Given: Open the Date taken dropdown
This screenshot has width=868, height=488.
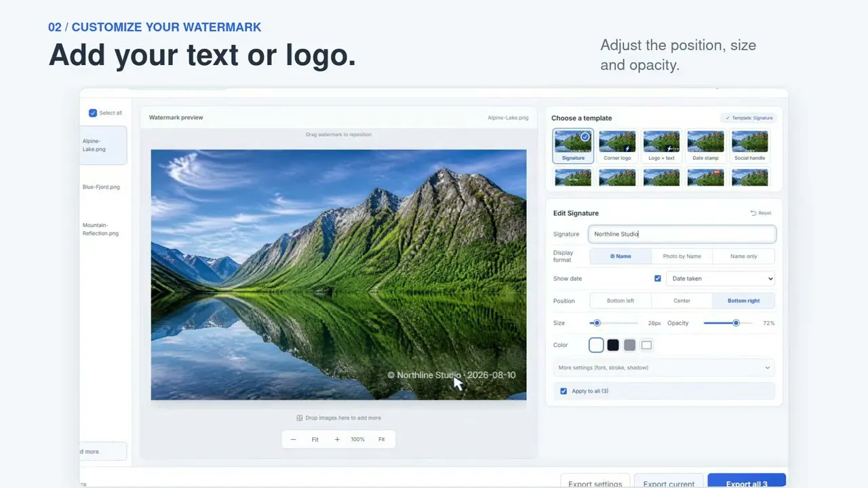Looking at the screenshot, I should [x=720, y=279].
